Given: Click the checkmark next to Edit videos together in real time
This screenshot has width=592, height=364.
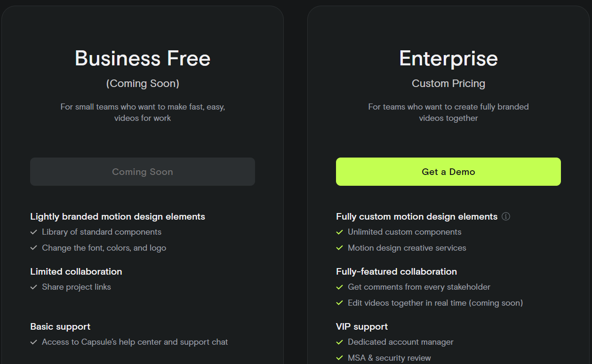Looking at the screenshot, I should click(340, 303).
